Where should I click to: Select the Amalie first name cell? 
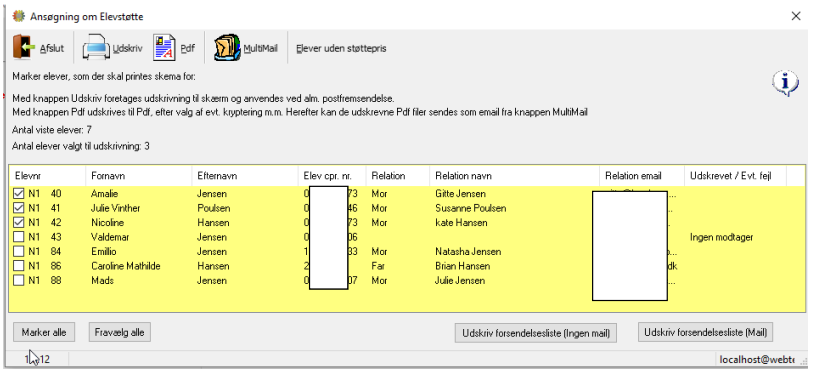coord(104,194)
